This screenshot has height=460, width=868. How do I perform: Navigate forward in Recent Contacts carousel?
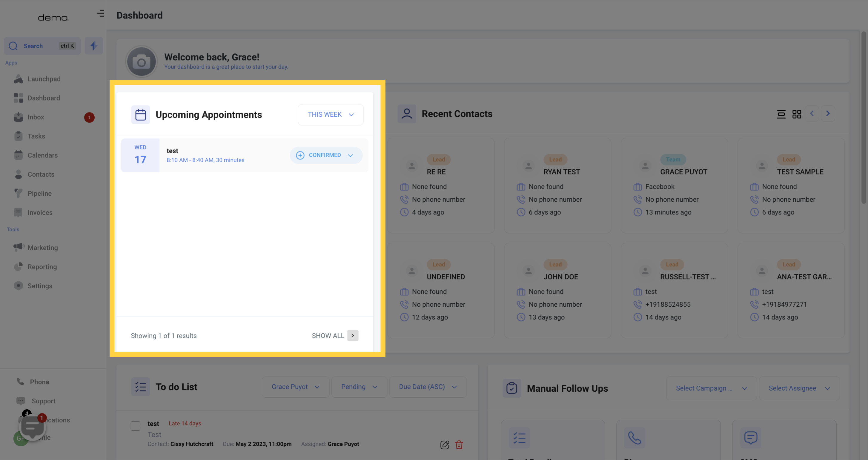(828, 113)
